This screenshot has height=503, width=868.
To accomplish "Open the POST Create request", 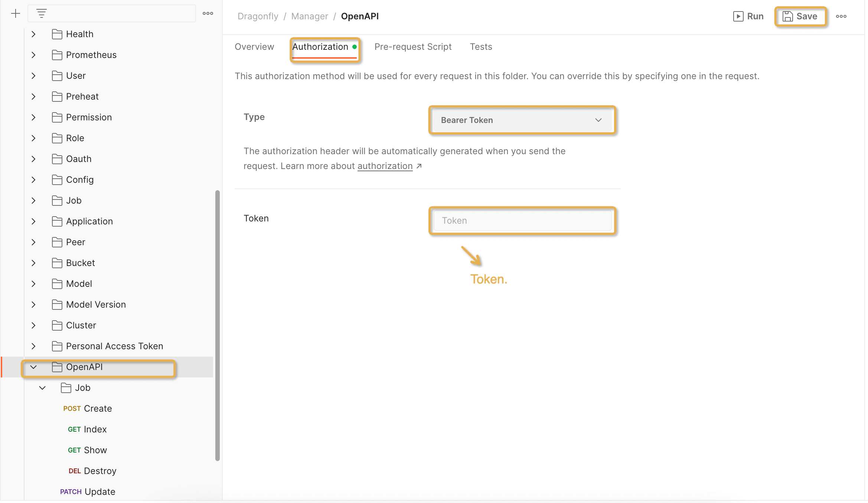I will [88, 409].
